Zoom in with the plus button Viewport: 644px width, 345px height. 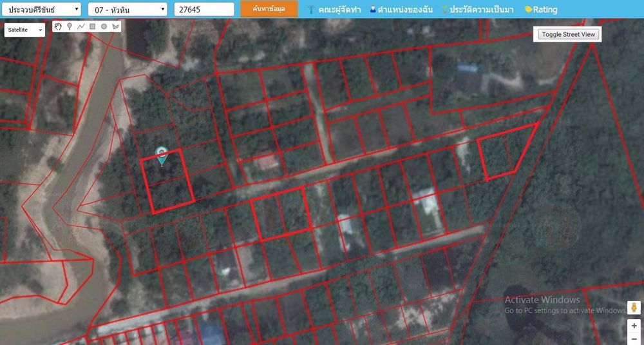634,326
